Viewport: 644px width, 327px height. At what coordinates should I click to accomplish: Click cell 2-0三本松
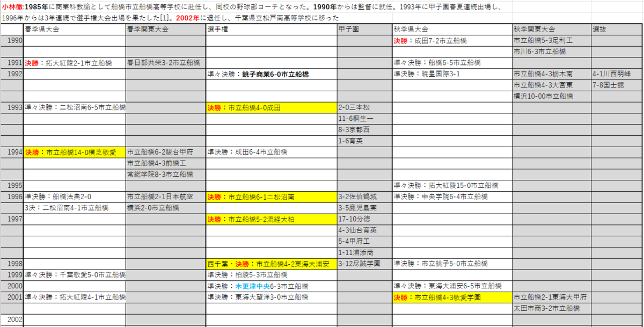pyautogui.click(x=364, y=108)
